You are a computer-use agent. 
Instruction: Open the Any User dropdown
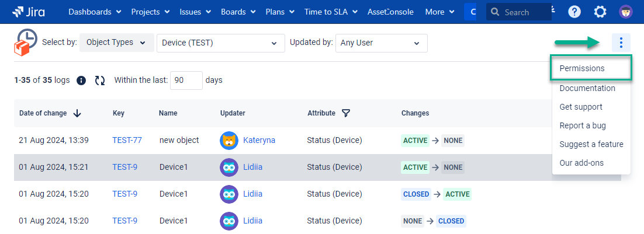coord(381,43)
